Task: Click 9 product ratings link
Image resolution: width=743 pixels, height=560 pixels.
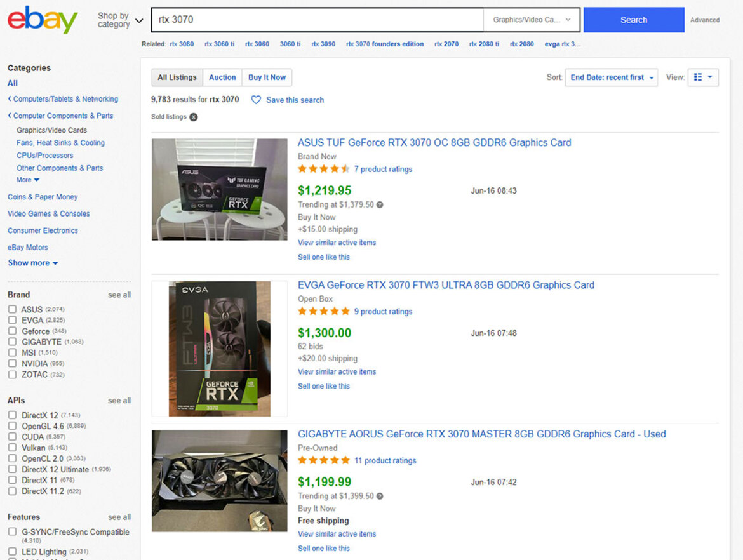Action: (383, 311)
